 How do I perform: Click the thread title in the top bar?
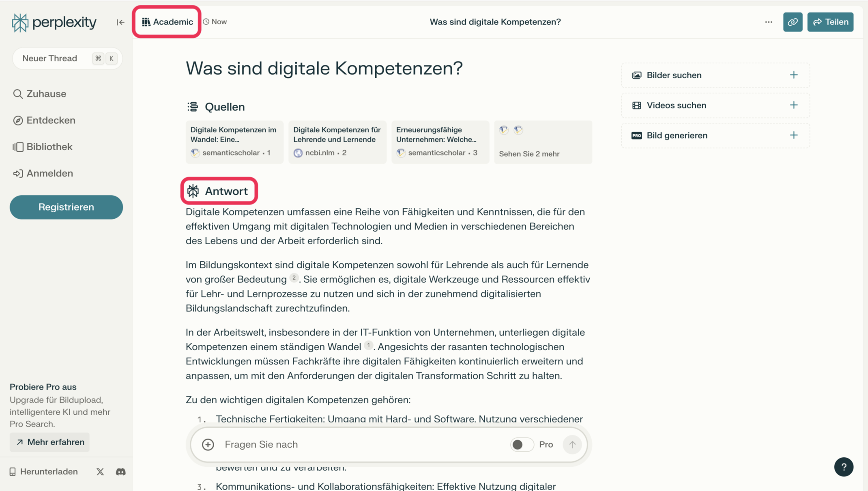point(495,22)
